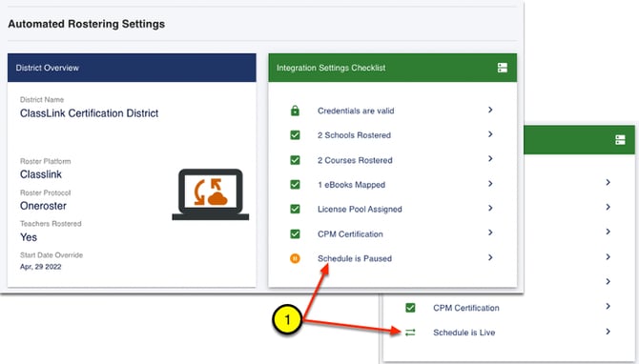Toggle the CPM Certification checkmark in back panel

coord(410,308)
